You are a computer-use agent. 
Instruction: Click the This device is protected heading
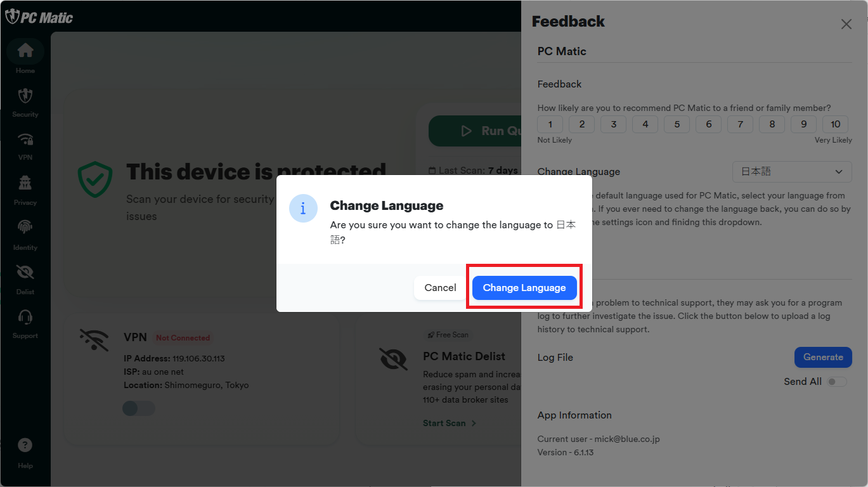(256, 172)
